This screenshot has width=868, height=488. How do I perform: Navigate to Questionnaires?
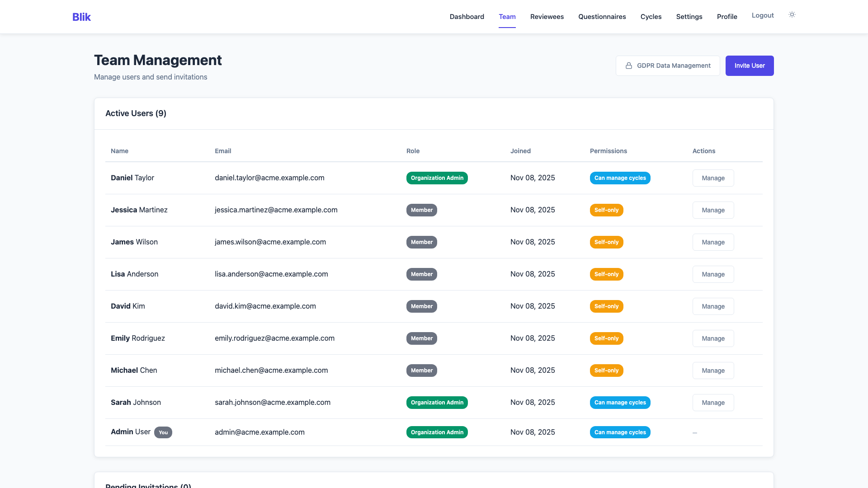coord(602,17)
